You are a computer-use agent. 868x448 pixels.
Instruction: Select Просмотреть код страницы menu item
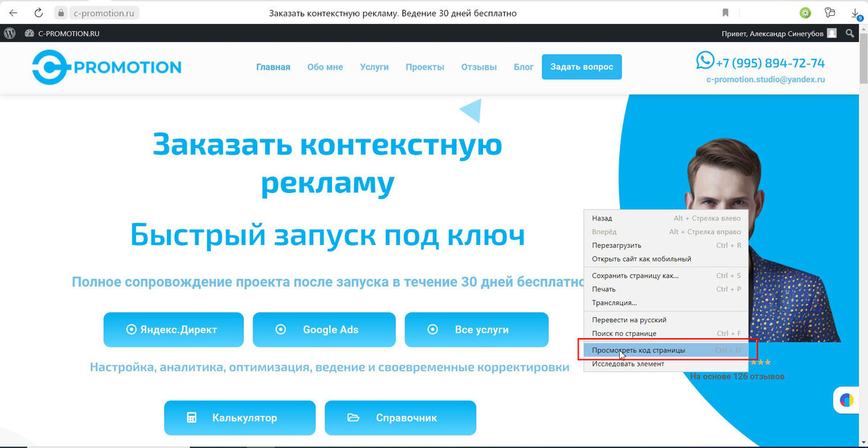click(x=665, y=350)
